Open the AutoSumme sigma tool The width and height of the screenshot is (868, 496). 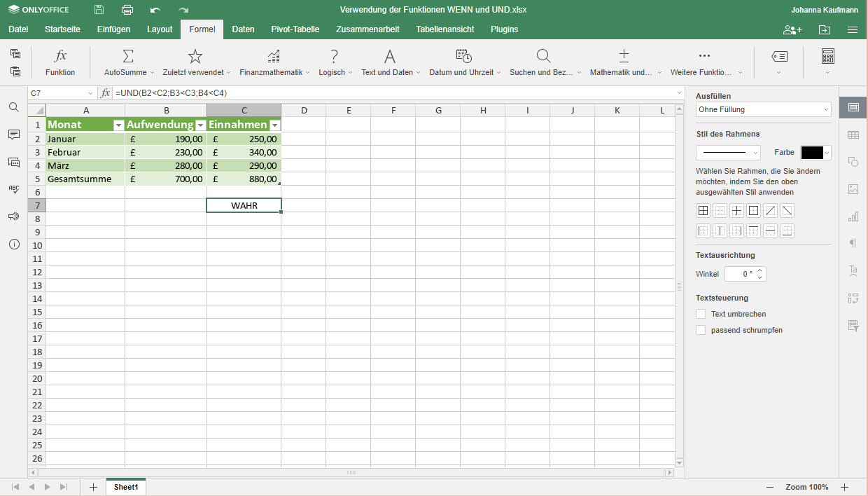128,57
